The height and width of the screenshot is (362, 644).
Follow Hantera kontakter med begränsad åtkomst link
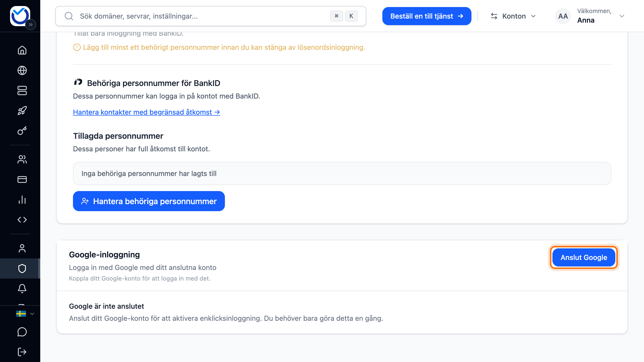(x=146, y=112)
